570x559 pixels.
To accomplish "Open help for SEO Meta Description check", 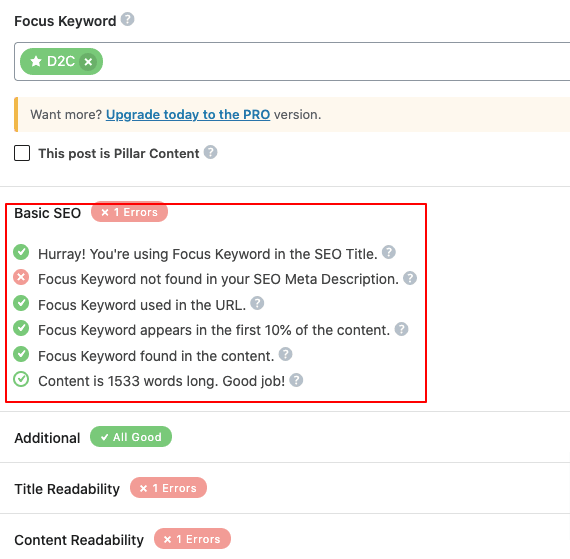I will [x=410, y=278].
